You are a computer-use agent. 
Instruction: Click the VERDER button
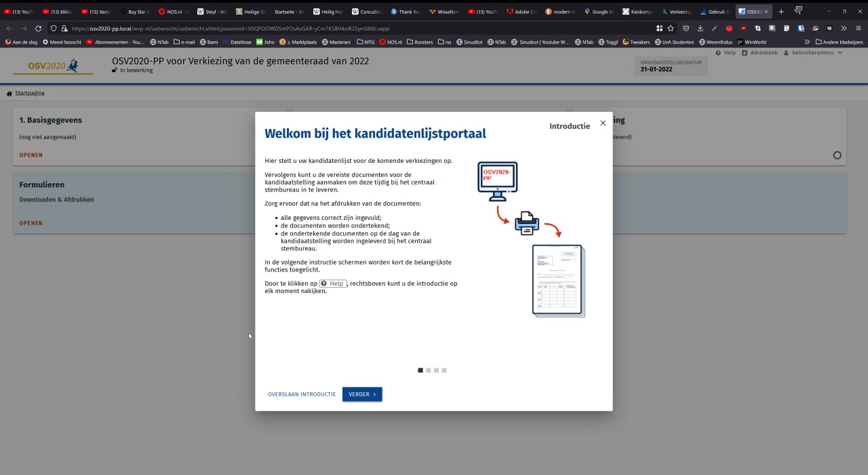pyautogui.click(x=362, y=394)
